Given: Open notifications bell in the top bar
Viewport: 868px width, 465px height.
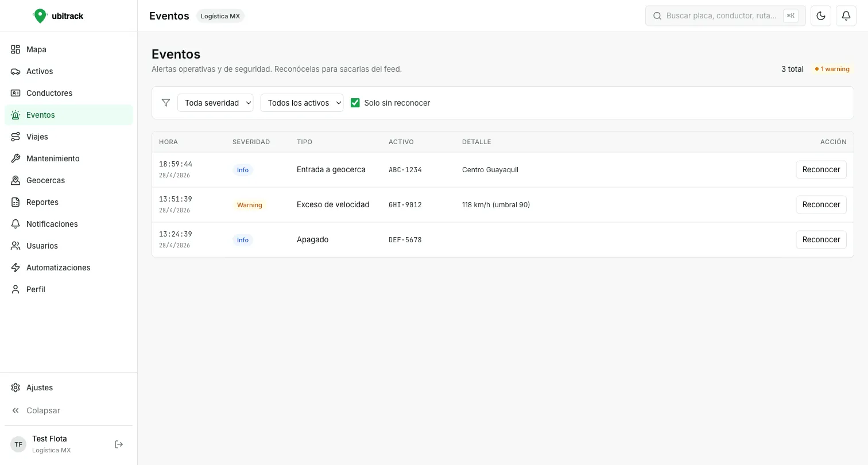Looking at the screenshot, I should 846,16.
